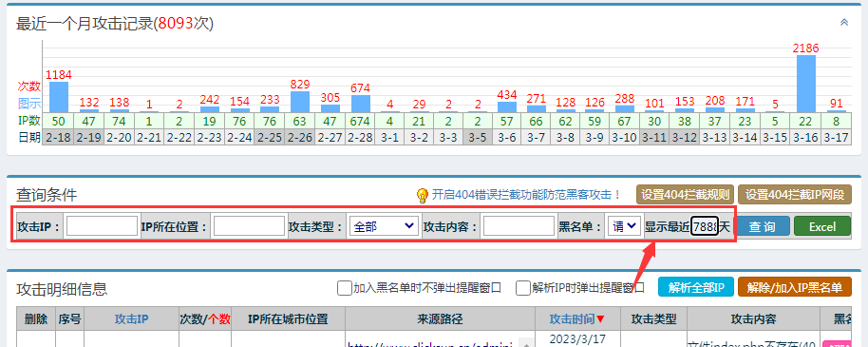868x347 pixels.
Task: Click the 解除/加入IP黑名单 button
Action: pos(794,287)
